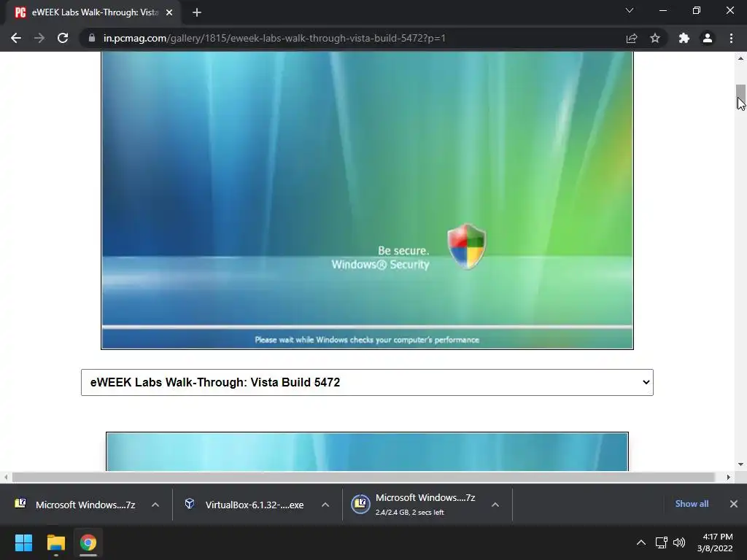View site information via lock icon
The image size is (747, 560).
pyautogui.click(x=92, y=38)
